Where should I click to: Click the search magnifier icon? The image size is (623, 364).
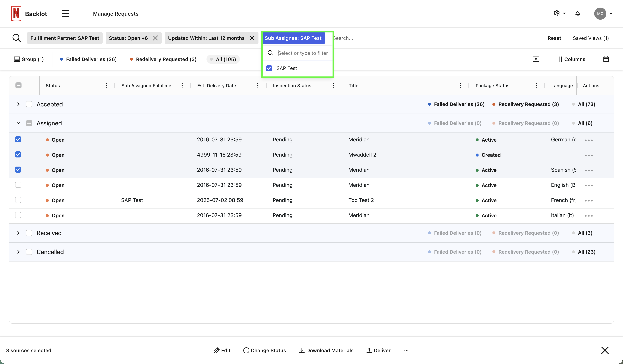pyautogui.click(x=16, y=38)
